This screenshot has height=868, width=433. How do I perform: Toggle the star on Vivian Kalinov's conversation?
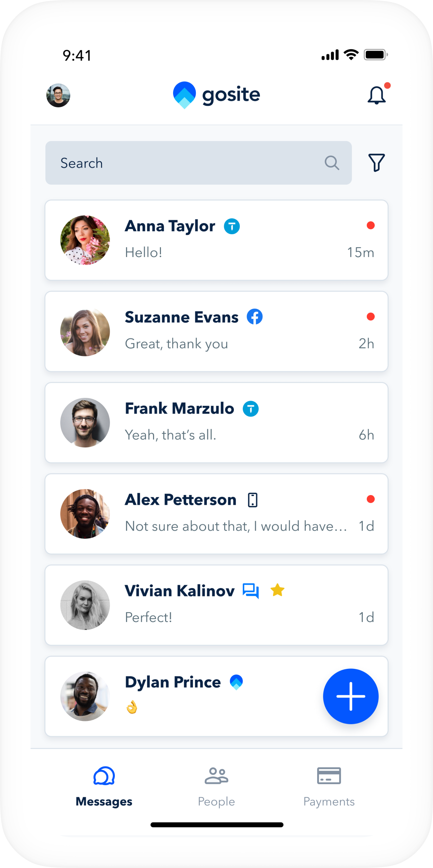tap(278, 590)
